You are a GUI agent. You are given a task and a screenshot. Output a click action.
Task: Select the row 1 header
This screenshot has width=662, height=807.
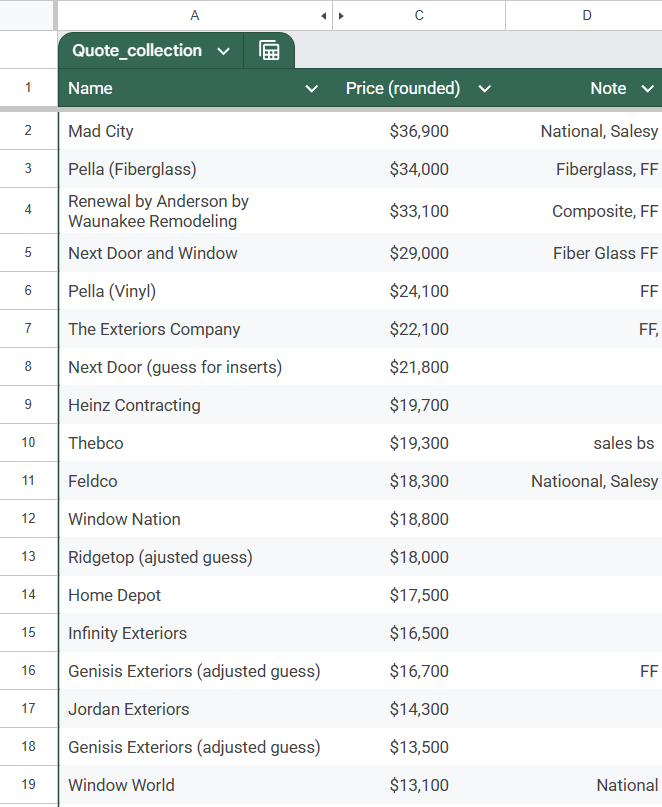point(28,88)
